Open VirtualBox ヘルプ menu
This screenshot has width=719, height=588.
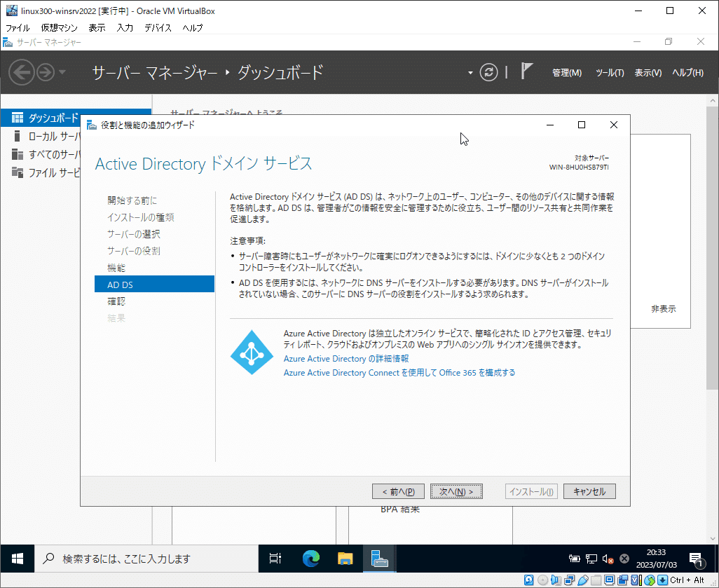pos(192,27)
